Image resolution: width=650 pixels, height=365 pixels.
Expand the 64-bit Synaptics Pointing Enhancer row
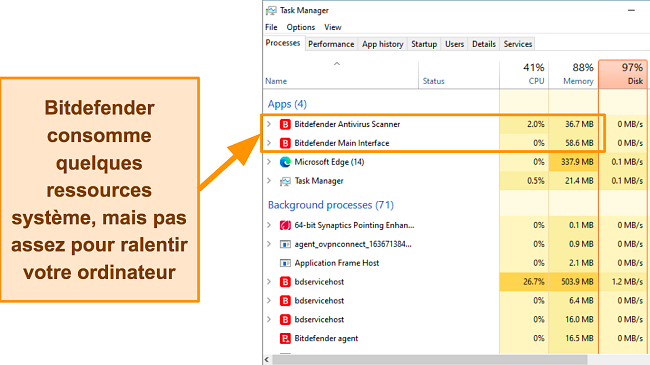point(269,225)
